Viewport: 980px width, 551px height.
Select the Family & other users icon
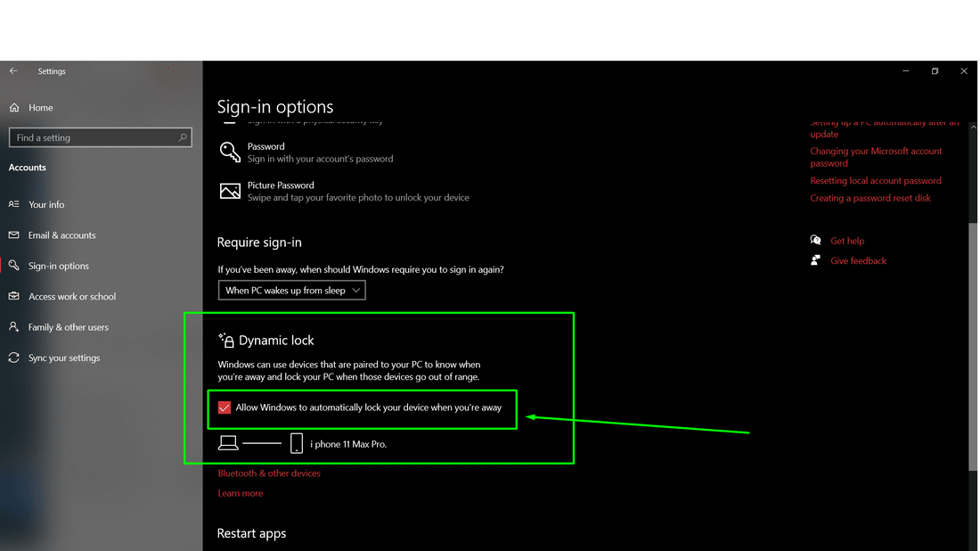coord(13,326)
